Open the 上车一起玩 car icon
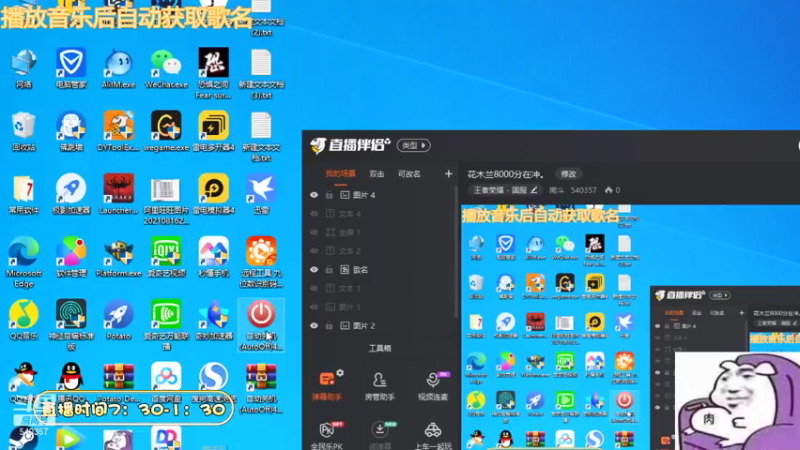 coord(433,430)
